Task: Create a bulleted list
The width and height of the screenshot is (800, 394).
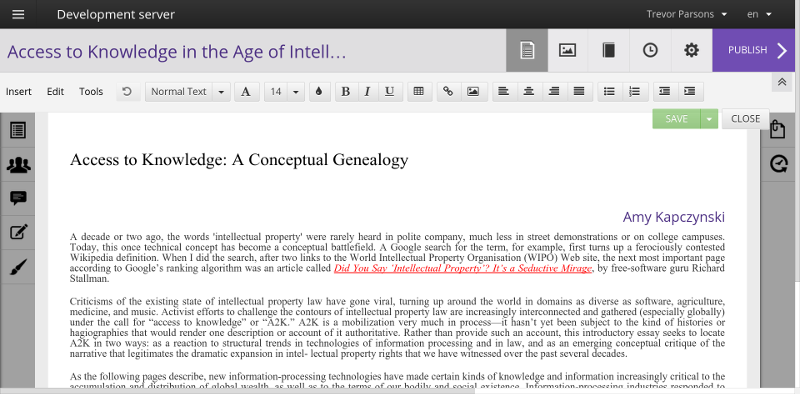Action: click(x=609, y=92)
